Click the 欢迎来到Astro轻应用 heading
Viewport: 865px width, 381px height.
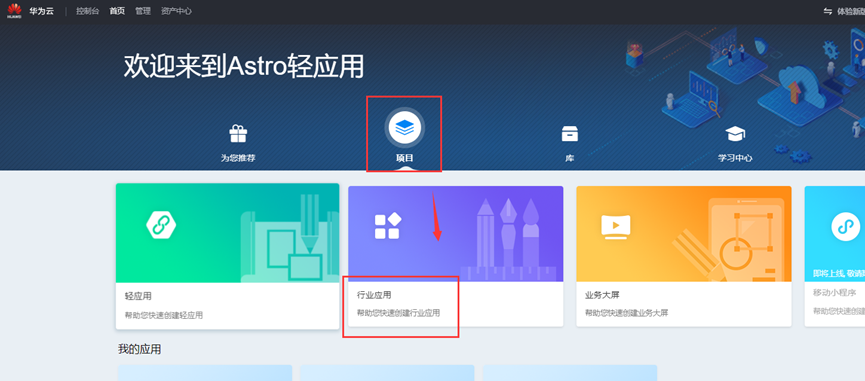pos(244,67)
